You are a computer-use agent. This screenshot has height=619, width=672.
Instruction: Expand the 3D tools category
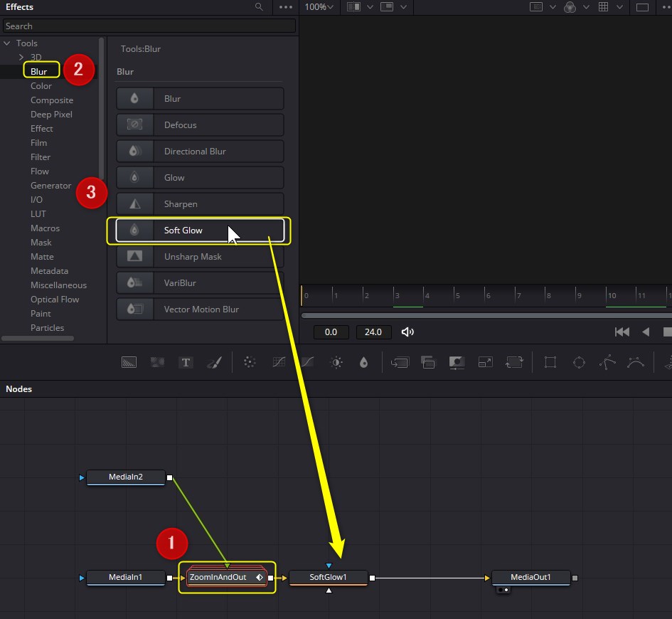pyautogui.click(x=21, y=57)
